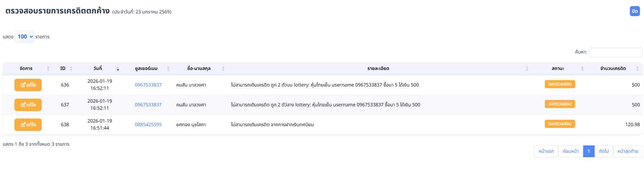Click the sort icon next to จัดการ
The width and height of the screenshot is (644, 174).
click(x=48, y=69)
